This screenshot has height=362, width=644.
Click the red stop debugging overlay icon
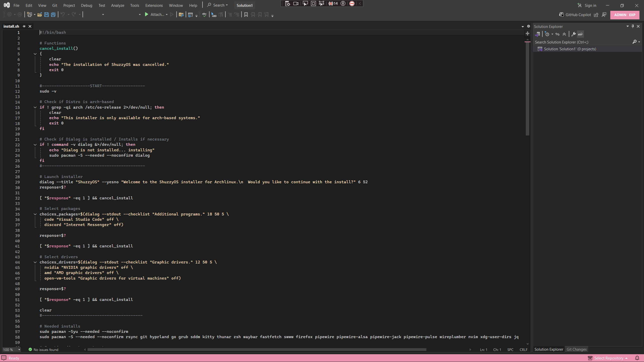(x=352, y=4)
